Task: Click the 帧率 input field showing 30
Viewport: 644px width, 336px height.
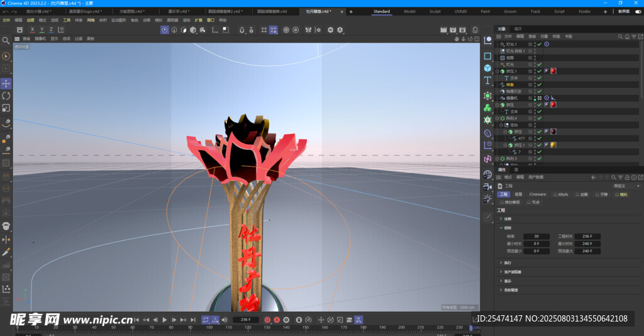Action: 536,237
